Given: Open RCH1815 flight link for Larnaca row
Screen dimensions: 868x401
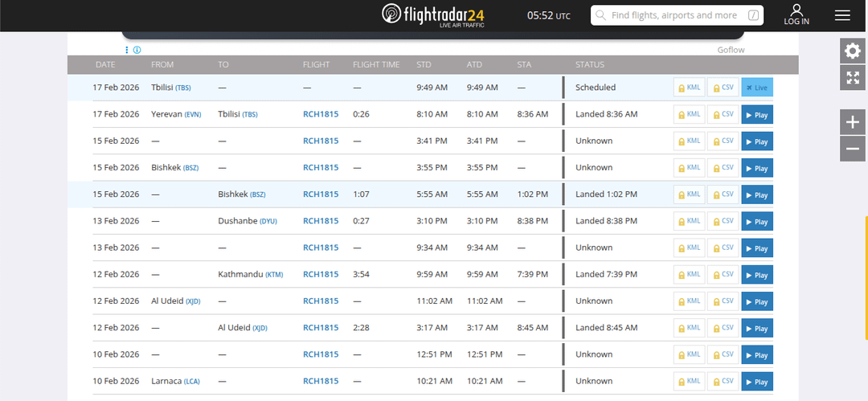Looking at the screenshot, I should click(321, 381).
